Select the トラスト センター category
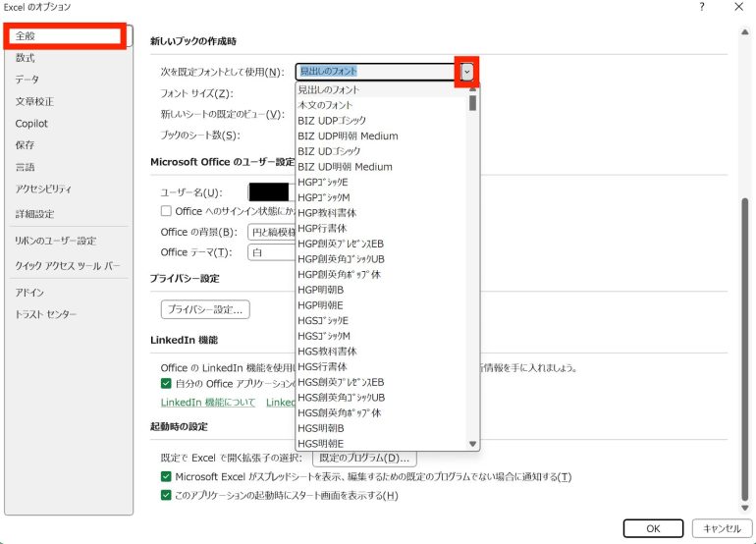756x544 pixels. 45,314
